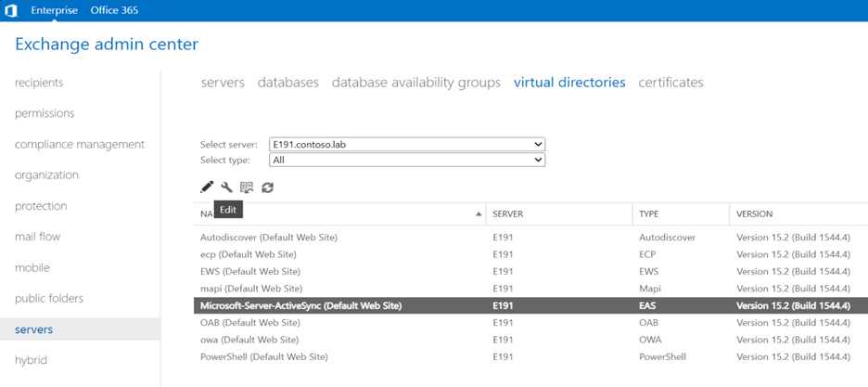The width and height of the screenshot is (868, 387).
Task: Select the mapi (Default Web Site) row
Action: (530, 289)
